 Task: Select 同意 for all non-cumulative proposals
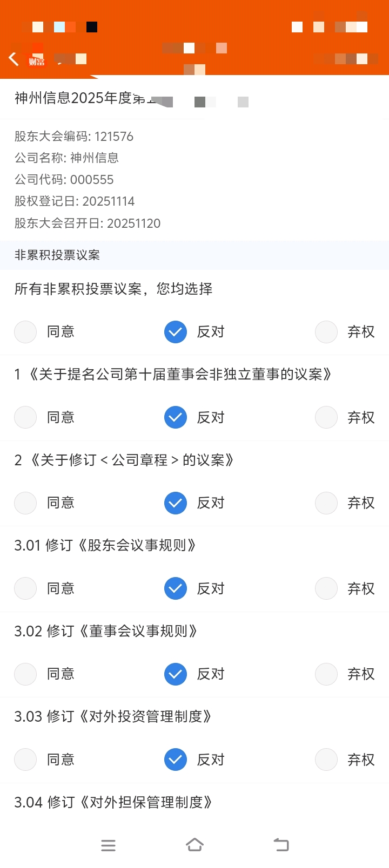(25, 332)
